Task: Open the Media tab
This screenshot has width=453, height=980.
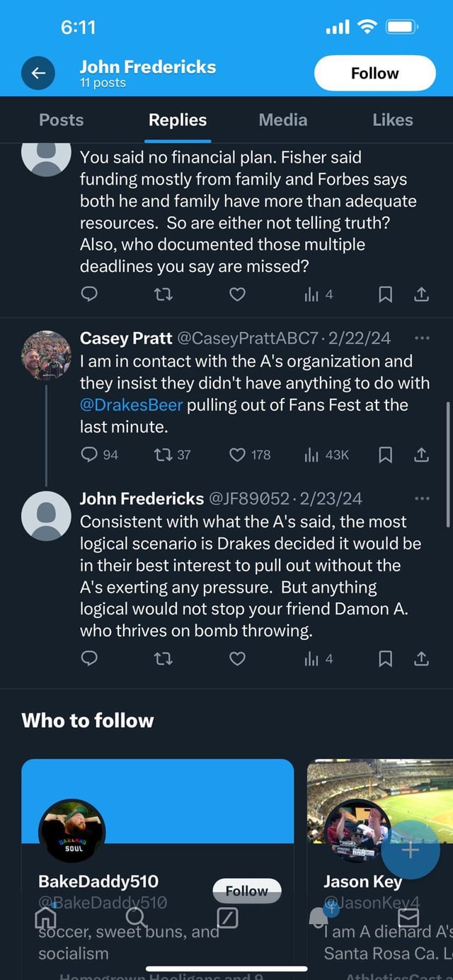Action: tap(283, 120)
